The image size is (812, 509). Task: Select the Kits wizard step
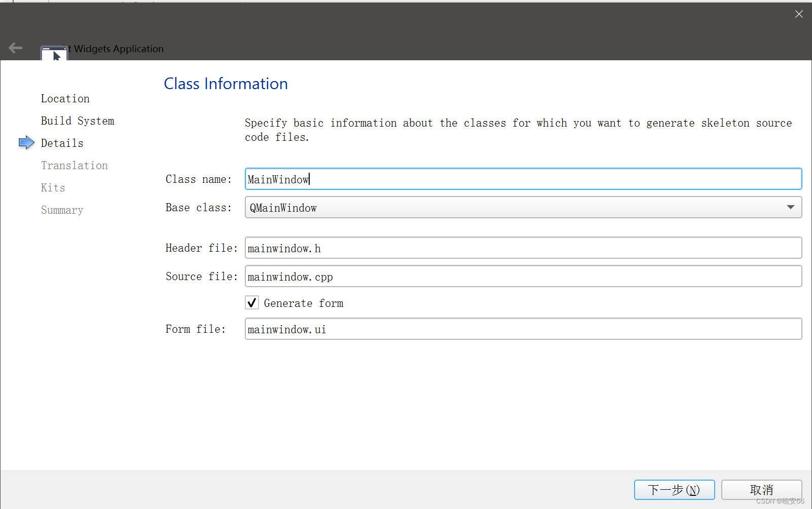tap(53, 188)
